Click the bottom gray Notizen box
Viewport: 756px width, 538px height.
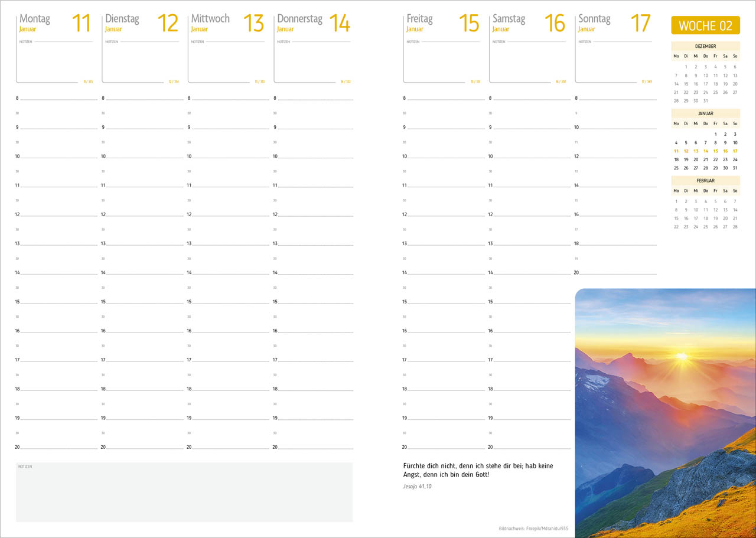pyautogui.click(x=184, y=492)
